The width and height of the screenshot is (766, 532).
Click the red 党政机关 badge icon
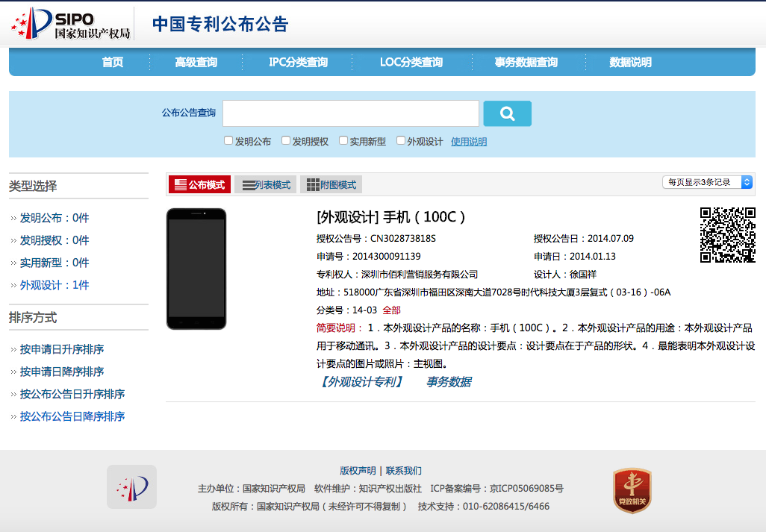[632, 490]
